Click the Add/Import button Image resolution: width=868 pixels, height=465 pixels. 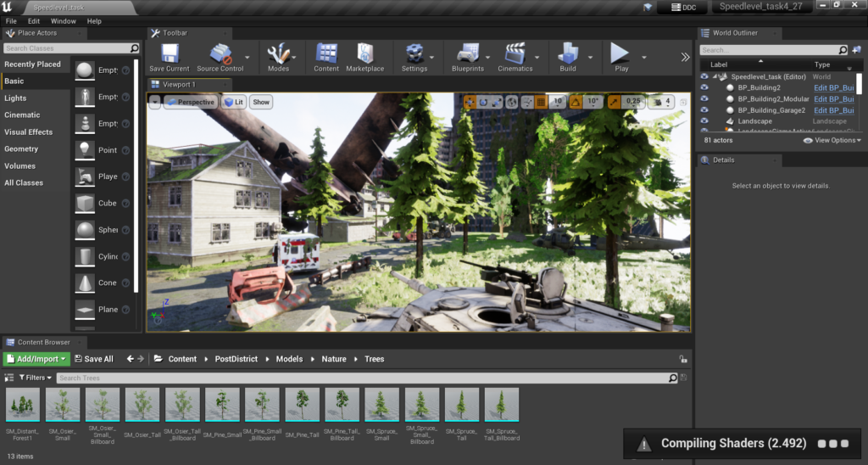point(36,359)
